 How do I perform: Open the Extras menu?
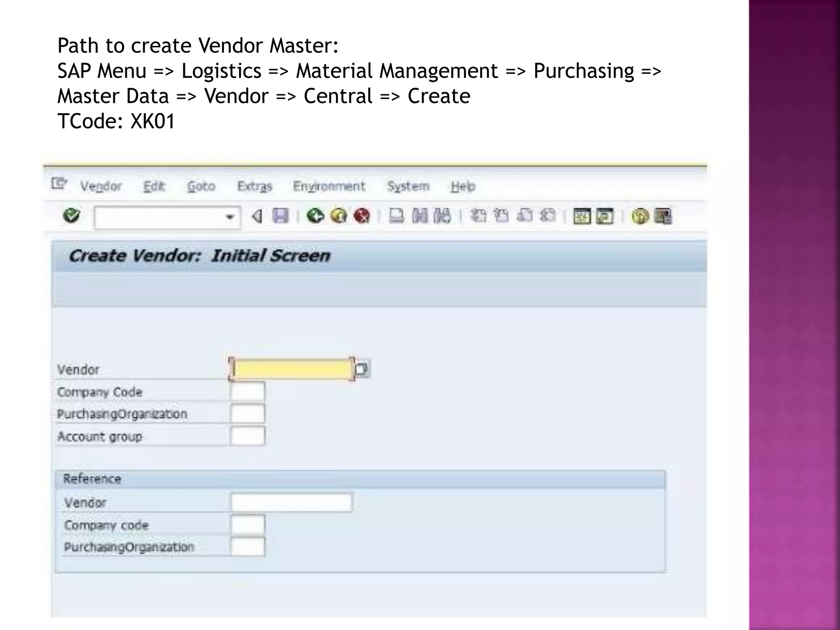point(255,187)
